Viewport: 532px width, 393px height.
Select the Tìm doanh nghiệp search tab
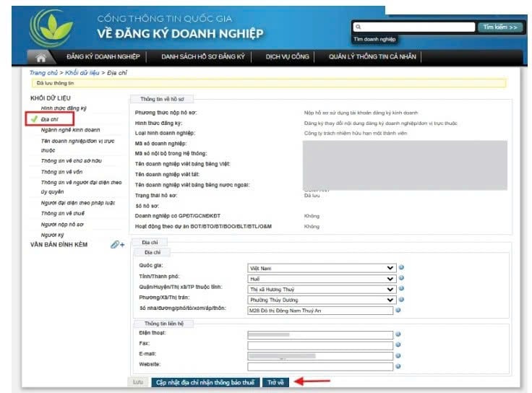[x=374, y=39]
